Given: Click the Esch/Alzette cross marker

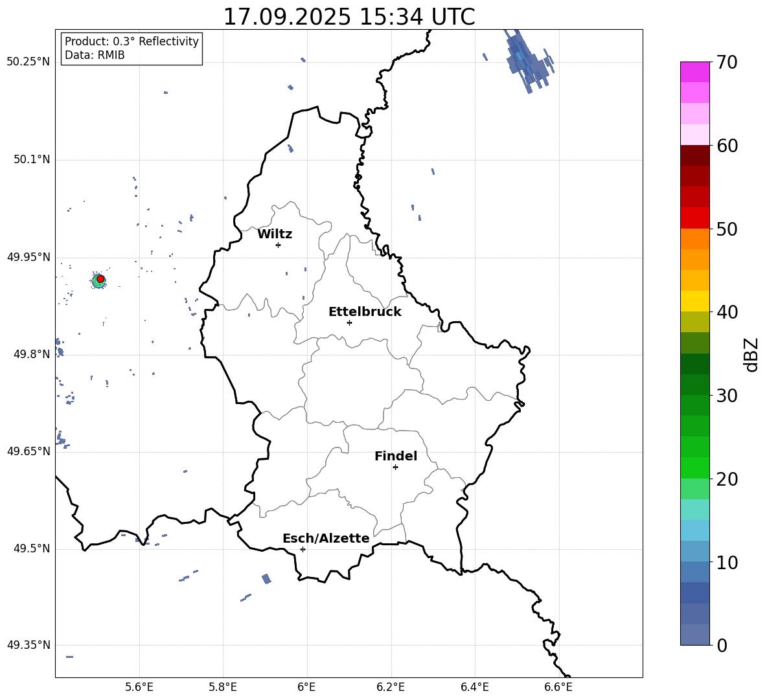Looking at the screenshot, I should pyautogui.click(x=303, y=549).
